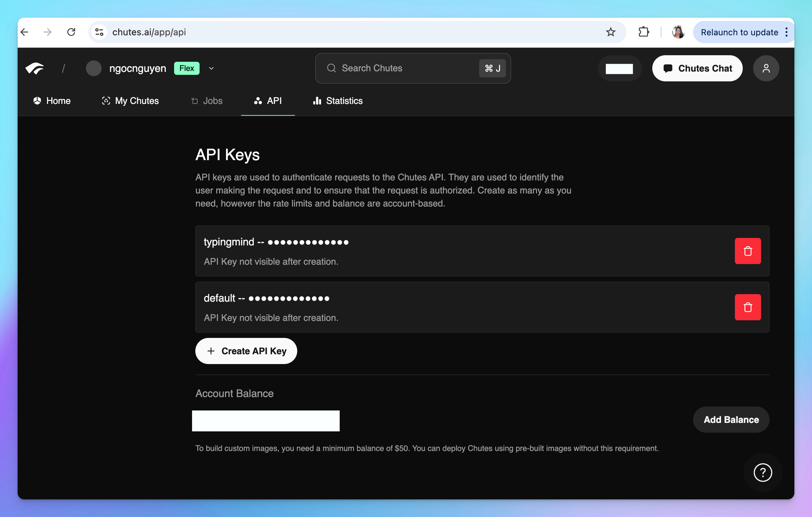Open the user account icon menu
This screenshot has width=812, height=517.
coord(766,69)
